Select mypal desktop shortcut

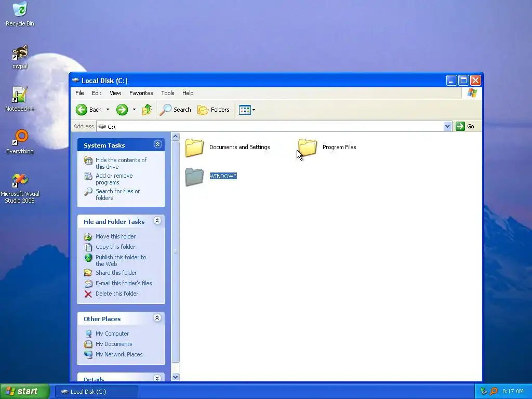[x=20, y=57]
